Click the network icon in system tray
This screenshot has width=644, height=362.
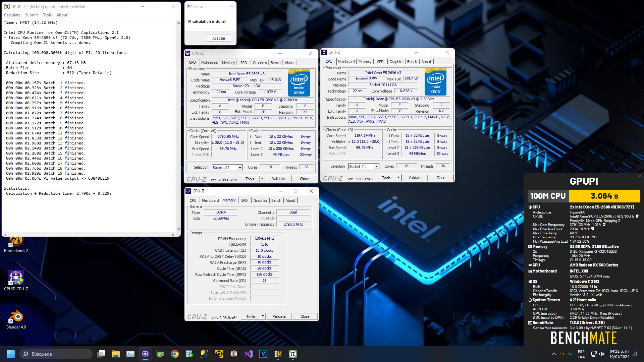click(x=594, y=354)
